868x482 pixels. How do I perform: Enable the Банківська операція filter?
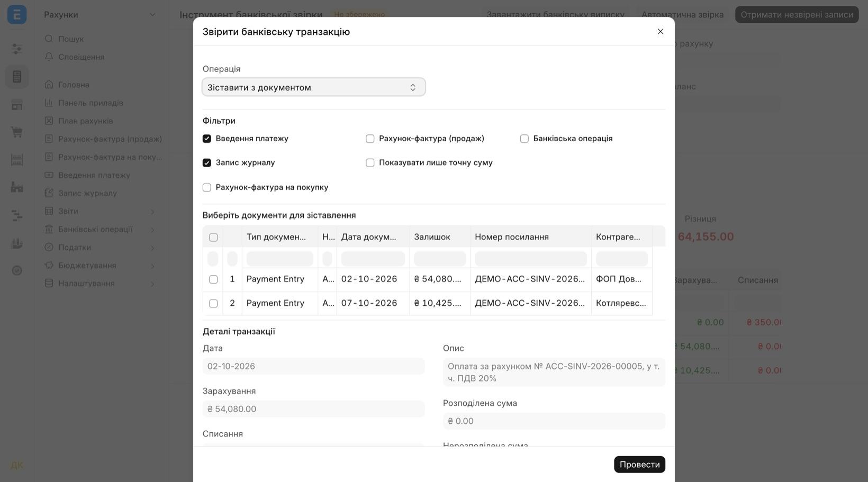pos(525,139)
